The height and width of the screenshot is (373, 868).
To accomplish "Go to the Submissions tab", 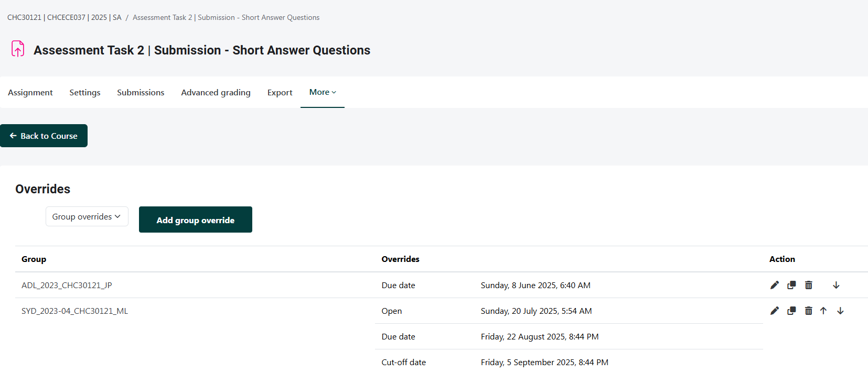I will (x=141, y=93).
